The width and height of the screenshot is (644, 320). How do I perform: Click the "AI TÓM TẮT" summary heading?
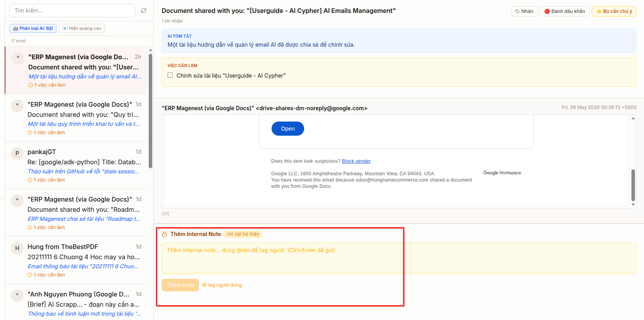(x=179, y=36)
